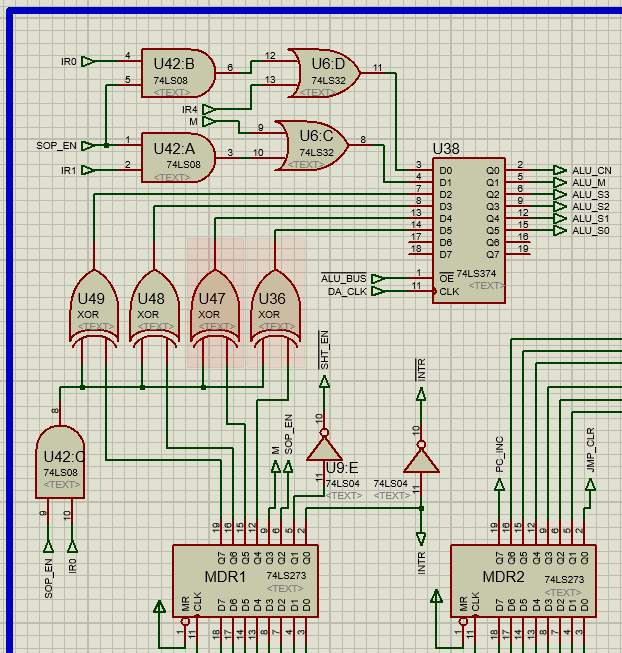Click the junction dot below U49 inputs
The image size is (622, 653).
pos(82,387)
